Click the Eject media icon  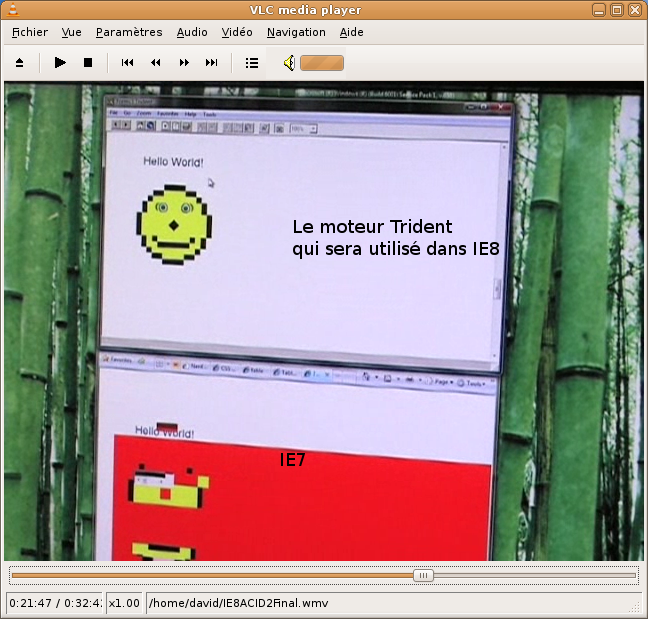[20, 63]
